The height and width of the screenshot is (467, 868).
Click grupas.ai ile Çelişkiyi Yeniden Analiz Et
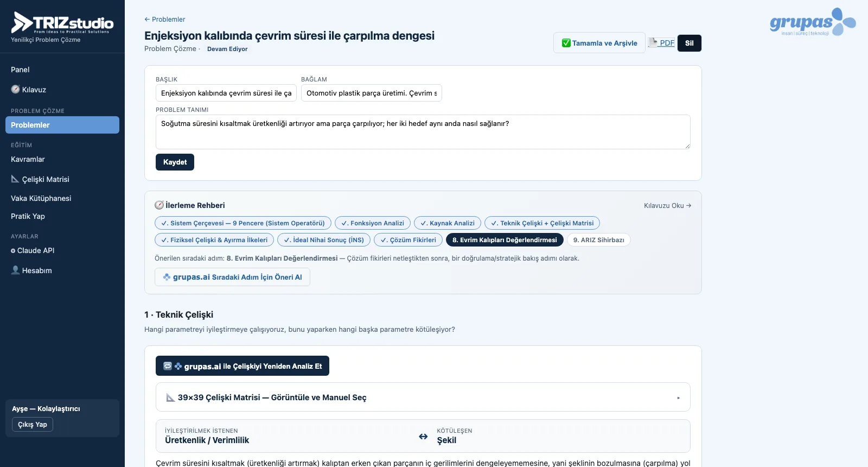tap(242, 366)
